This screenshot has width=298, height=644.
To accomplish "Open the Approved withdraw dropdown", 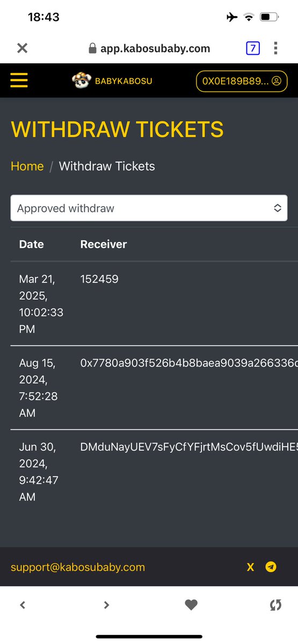I will (149, 208).
